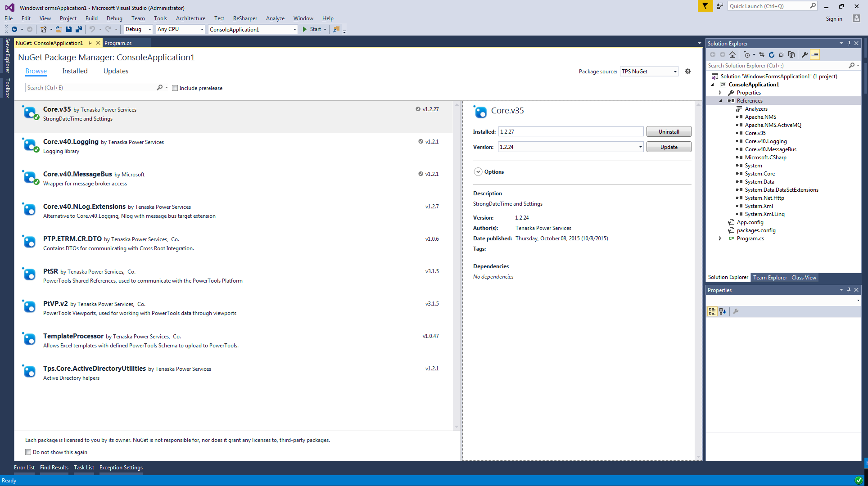
Task: Click Refresh icon in Solution Explorer toolbar
Action: [x=772, y=54]
